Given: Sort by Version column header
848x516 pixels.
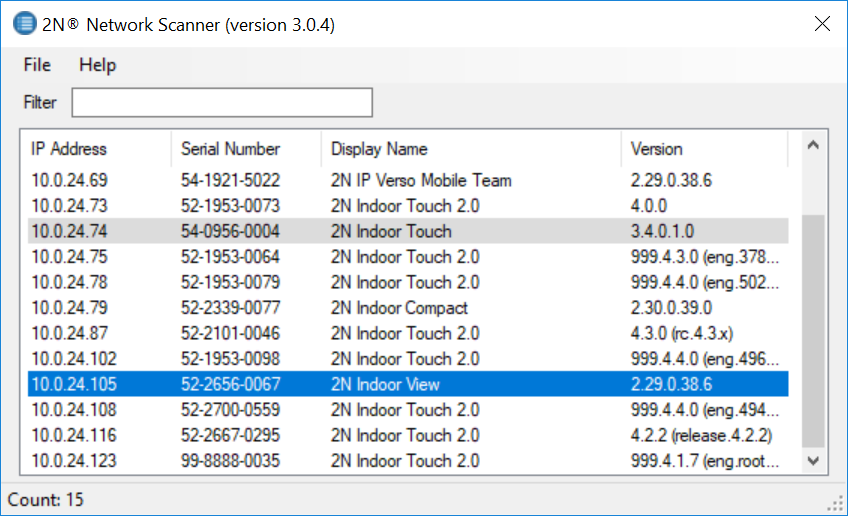Looking at the screenshot, I should 705,149.
